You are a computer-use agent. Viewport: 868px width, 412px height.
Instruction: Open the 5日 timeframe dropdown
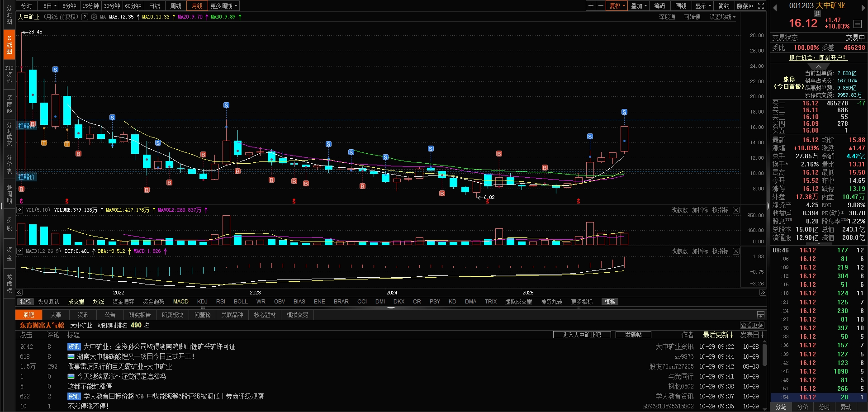click(x=50, y=6)
